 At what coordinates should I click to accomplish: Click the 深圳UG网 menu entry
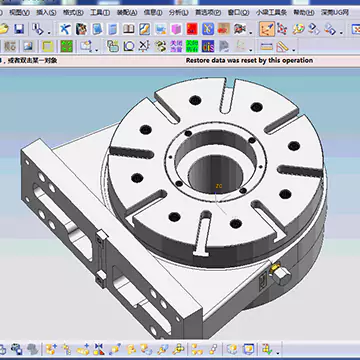click(x=335, y=13)
